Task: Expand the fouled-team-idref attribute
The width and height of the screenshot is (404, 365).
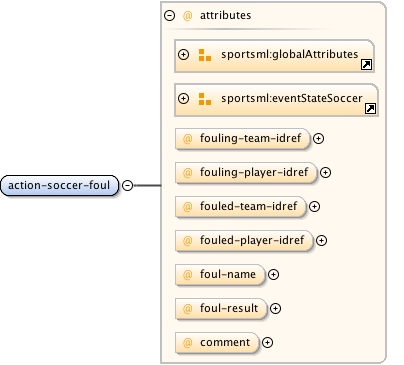Action: coord(314,207)
